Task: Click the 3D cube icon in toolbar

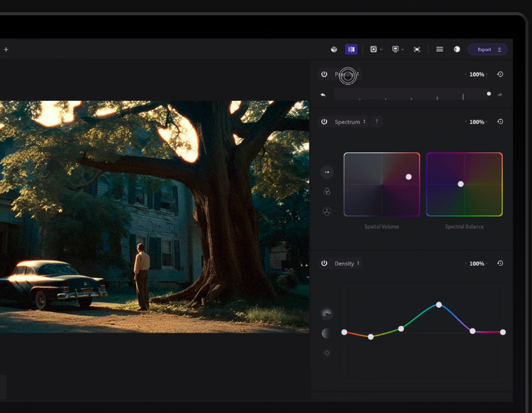Action: point(334,49)
